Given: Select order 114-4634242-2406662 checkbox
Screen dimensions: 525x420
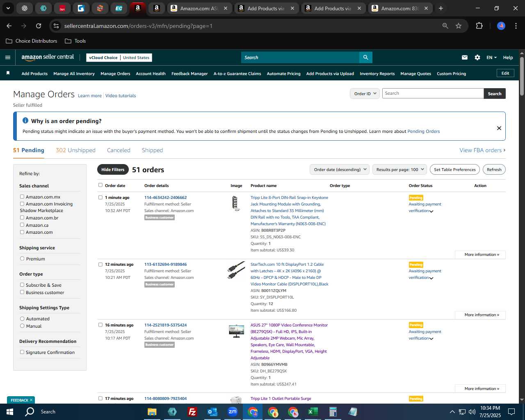Looking at the screenshot, I should 100,197.
